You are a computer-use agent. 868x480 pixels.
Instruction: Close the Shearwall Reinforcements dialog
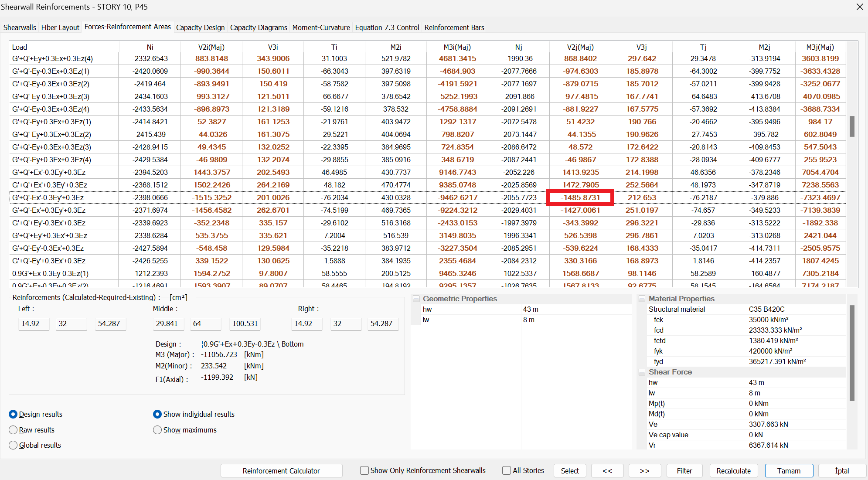tap(860, 7)
